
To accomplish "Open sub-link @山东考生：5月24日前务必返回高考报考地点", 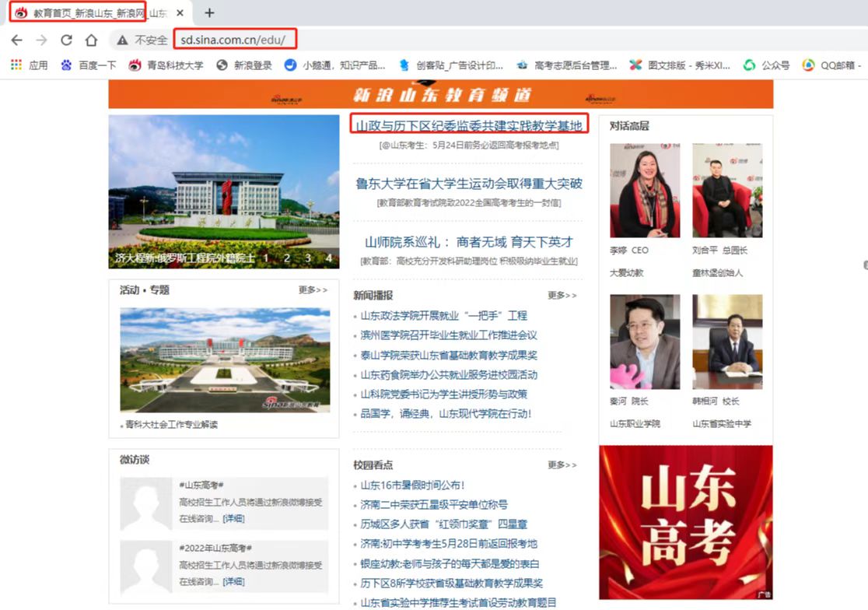I will 469,145.
